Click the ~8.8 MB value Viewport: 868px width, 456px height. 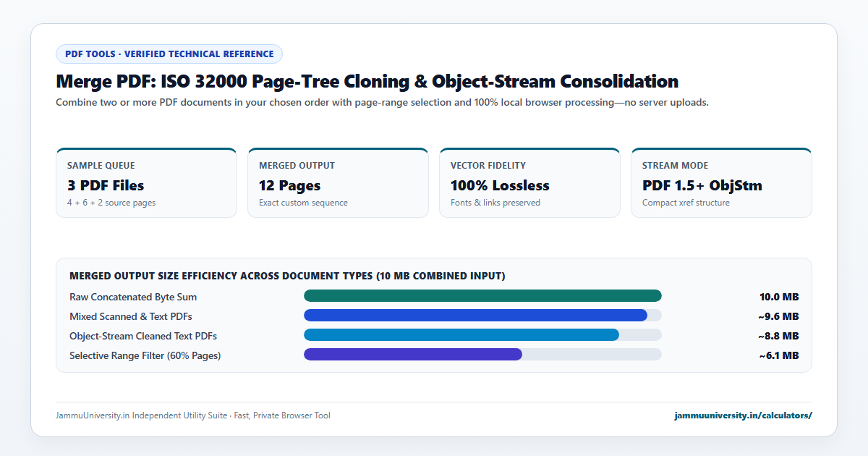(x=778, y=336)
